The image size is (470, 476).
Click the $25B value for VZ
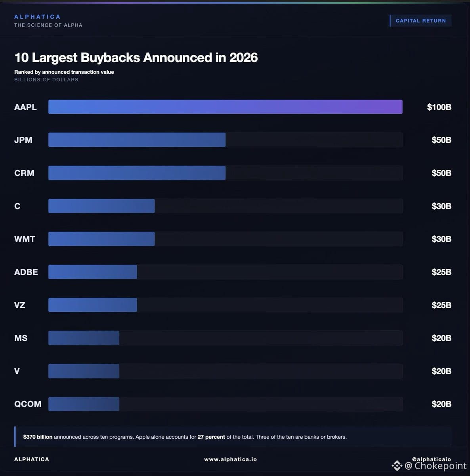point(441,305)
